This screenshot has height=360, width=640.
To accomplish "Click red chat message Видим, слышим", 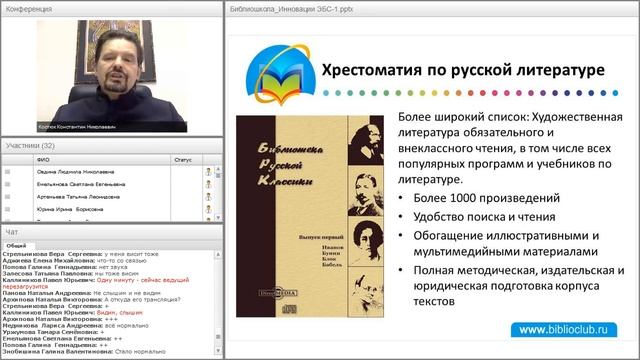I will click(120, 313).
